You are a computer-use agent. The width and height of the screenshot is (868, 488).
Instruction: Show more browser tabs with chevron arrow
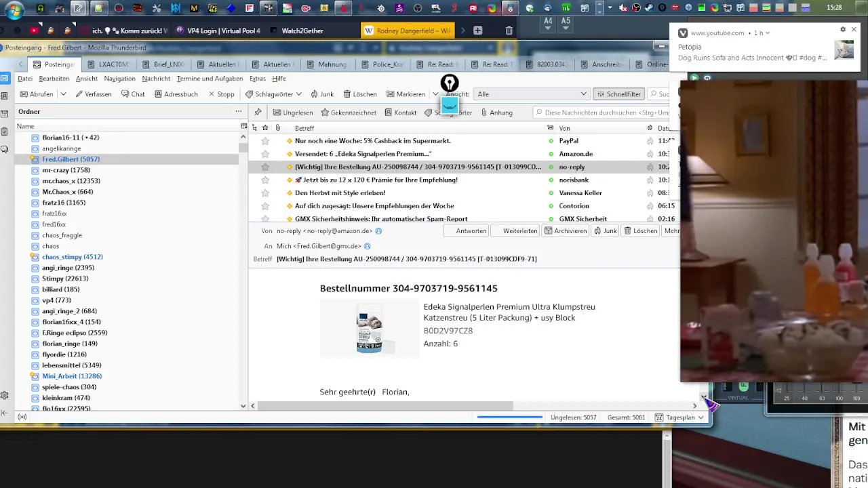(x=463, y=30)
